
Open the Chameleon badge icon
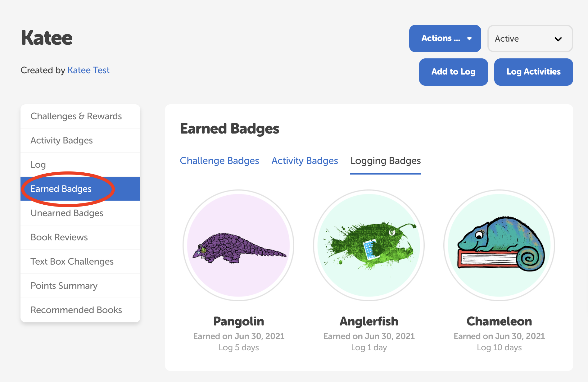(499, 245)
